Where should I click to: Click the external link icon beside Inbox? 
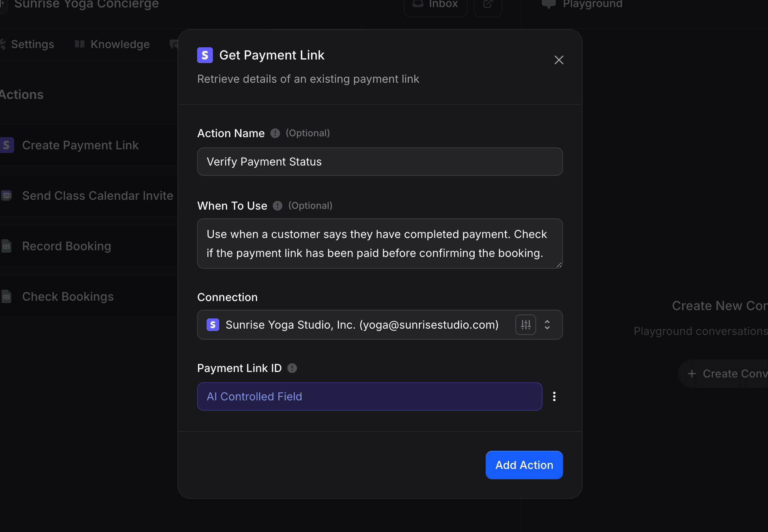point(488,4)
